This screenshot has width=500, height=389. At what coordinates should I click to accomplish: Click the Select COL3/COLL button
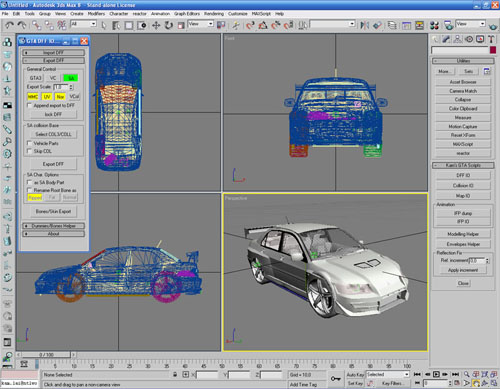pos(53,134)
